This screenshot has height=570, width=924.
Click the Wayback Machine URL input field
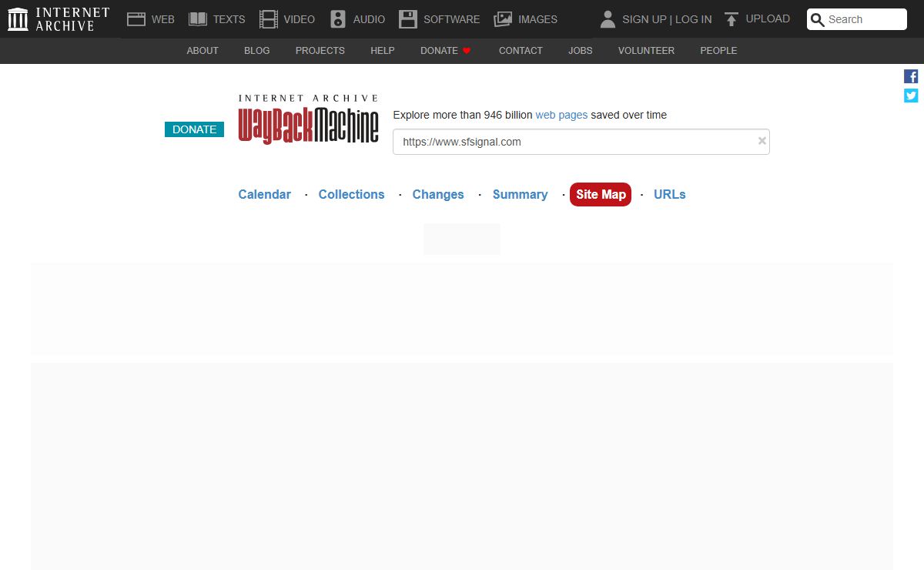[574, 142]
